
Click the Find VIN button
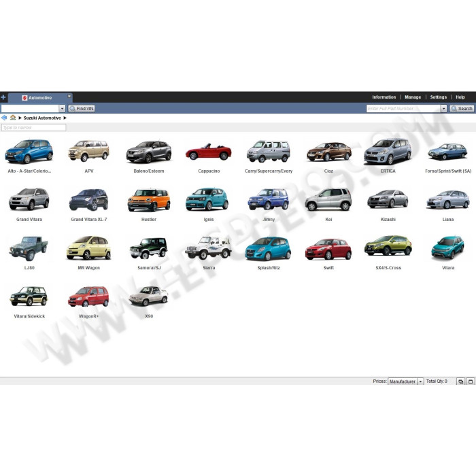[x=82, y=108]
